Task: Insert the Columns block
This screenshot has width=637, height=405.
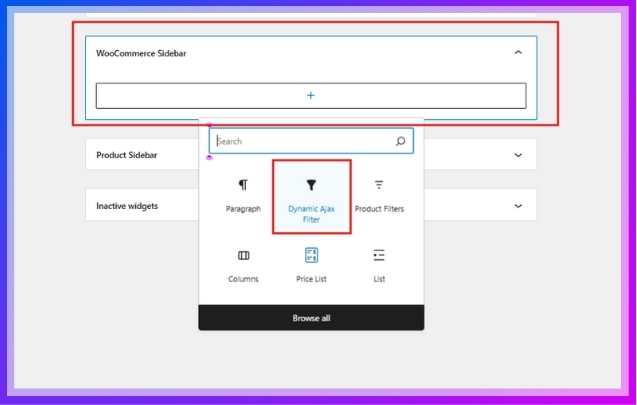Action: point(243,266)
